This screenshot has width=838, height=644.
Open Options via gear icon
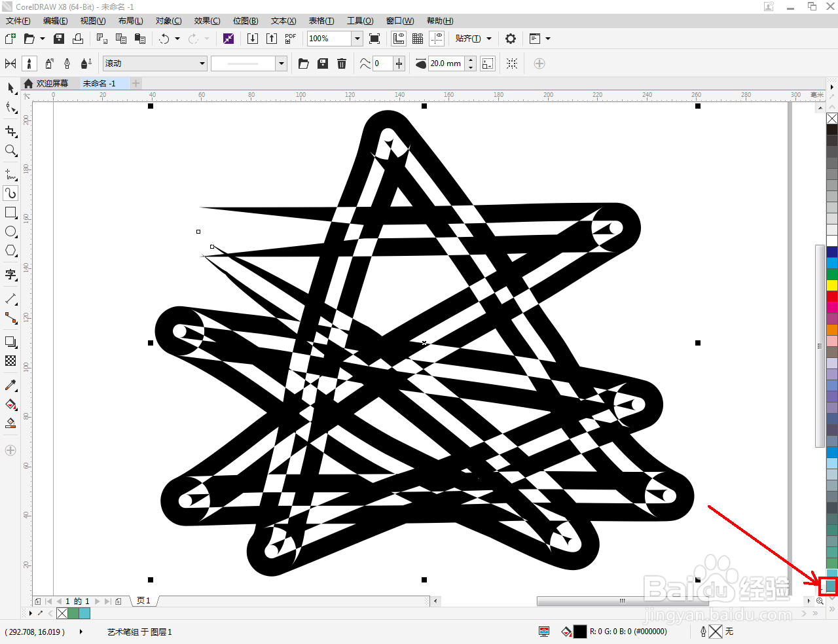(511, 39)
